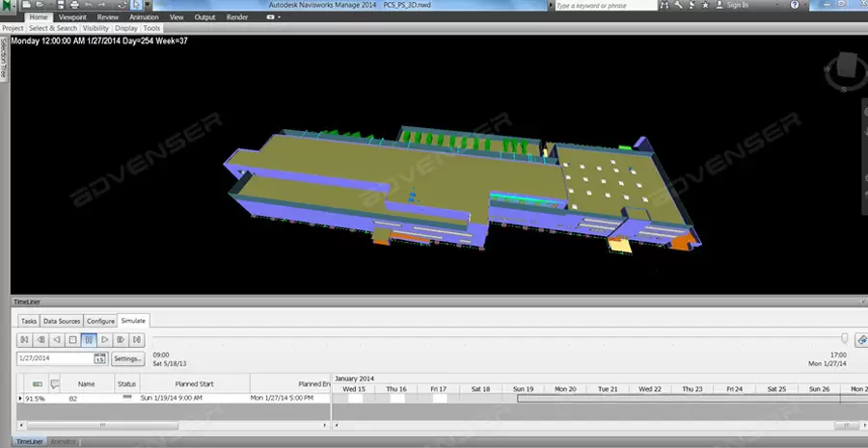The image size is (868, 448).
Task: Click the Sign In user icon
Action: pyautogui.click(x=719, y=5)
